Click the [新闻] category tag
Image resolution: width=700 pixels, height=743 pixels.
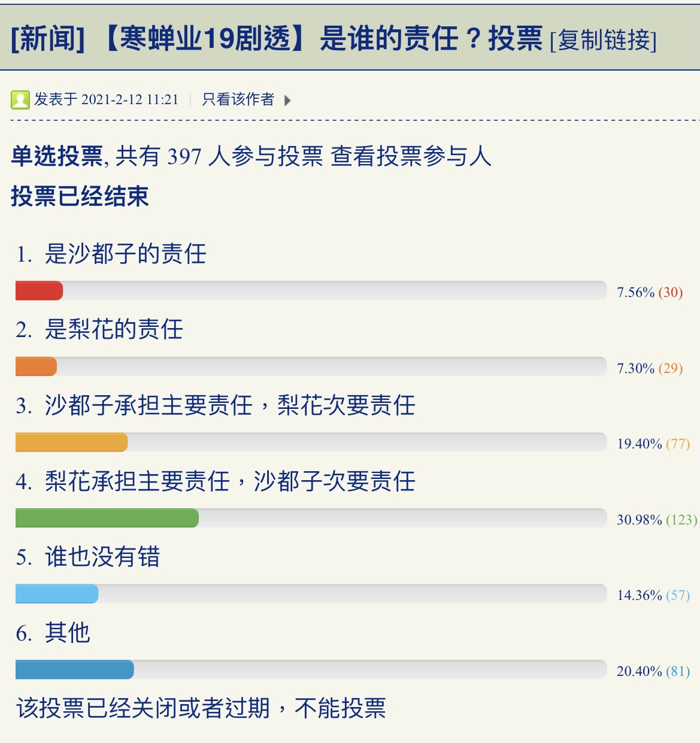[48, 39]
